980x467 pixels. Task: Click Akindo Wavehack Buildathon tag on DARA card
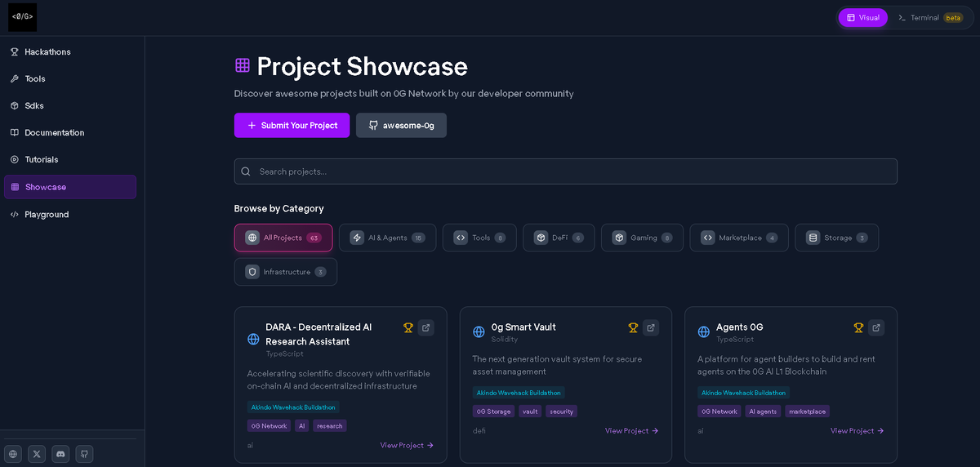[293, 407]
